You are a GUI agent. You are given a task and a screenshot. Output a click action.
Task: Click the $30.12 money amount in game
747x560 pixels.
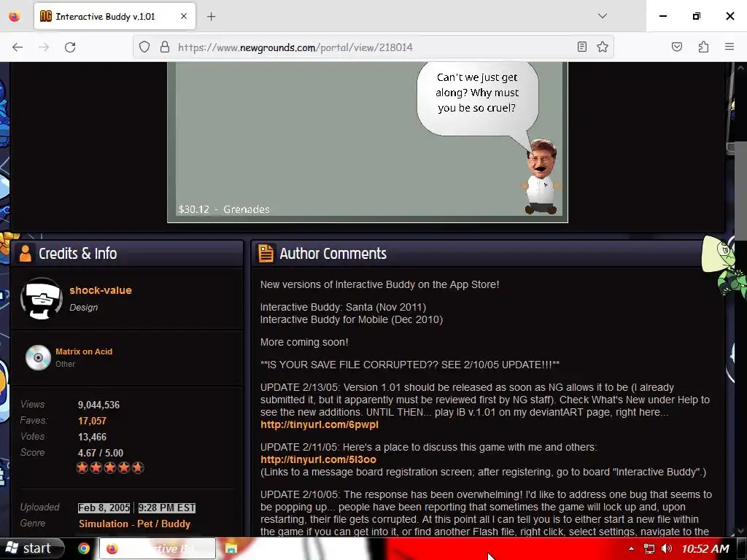(193, 209)
